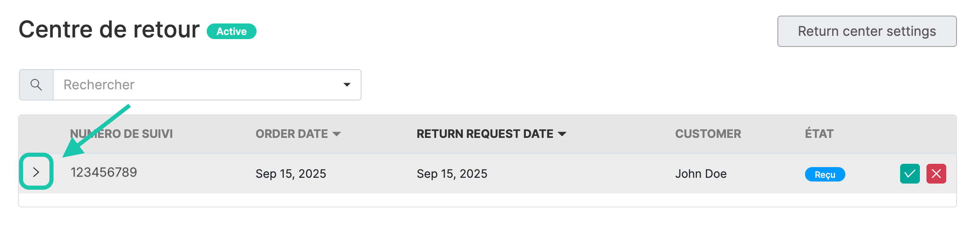
Task: Expand row details for tracking 123456789
Action: coord(36,172)
